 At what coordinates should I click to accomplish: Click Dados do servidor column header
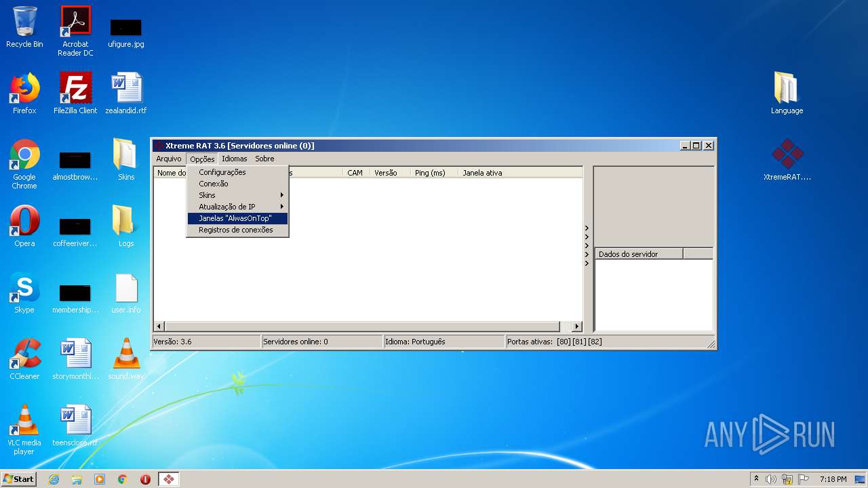pos(639,254)
